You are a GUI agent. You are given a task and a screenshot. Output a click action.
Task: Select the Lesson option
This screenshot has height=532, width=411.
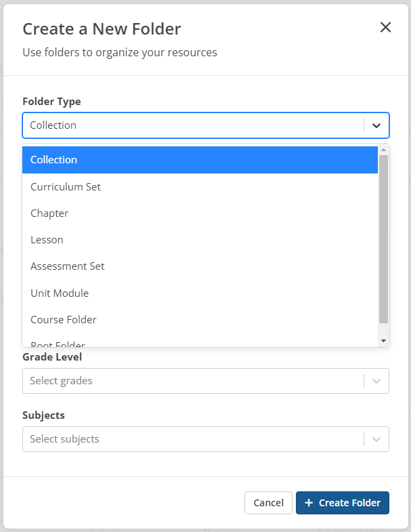pyautogui.click(x=200, y=239)
